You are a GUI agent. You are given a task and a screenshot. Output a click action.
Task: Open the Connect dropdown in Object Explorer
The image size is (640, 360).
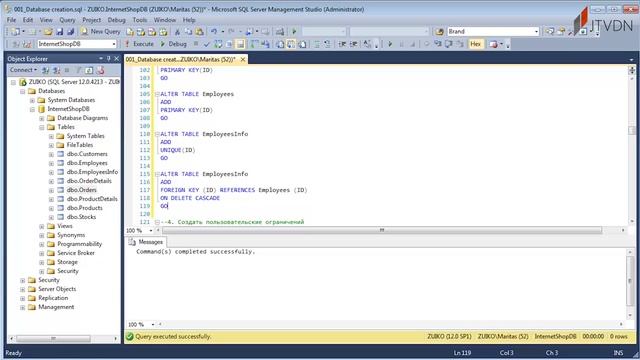point(24,70)
